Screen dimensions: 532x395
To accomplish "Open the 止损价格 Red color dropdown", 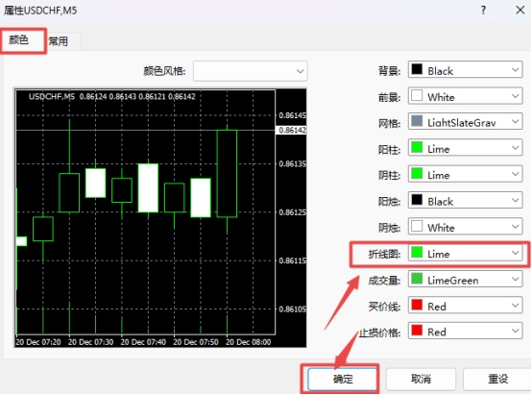I will (465, 331).
